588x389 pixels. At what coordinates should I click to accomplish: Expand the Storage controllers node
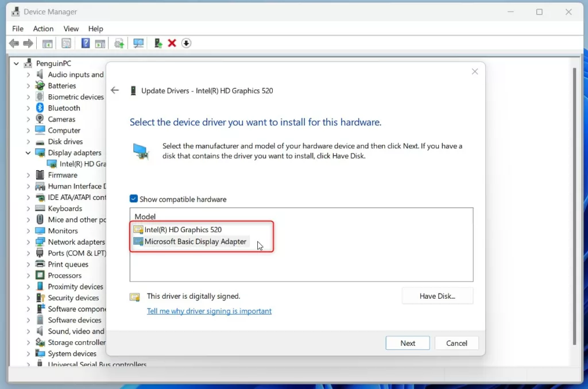pyautogui.click(x=28, y=342)
